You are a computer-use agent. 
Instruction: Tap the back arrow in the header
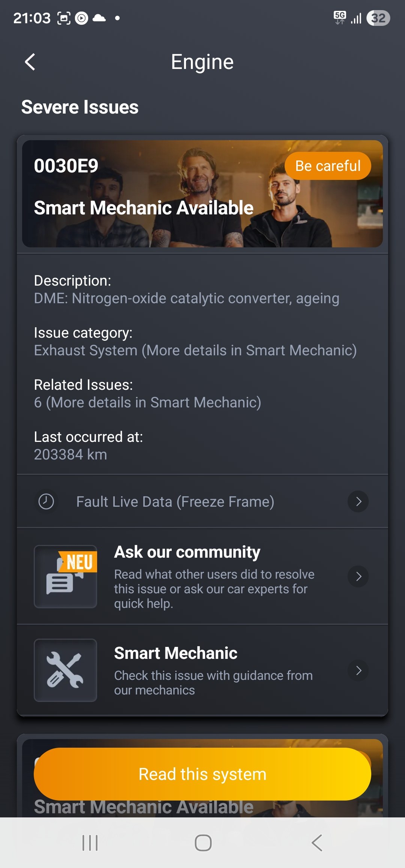pyautogui.click(x=30, y=62)
